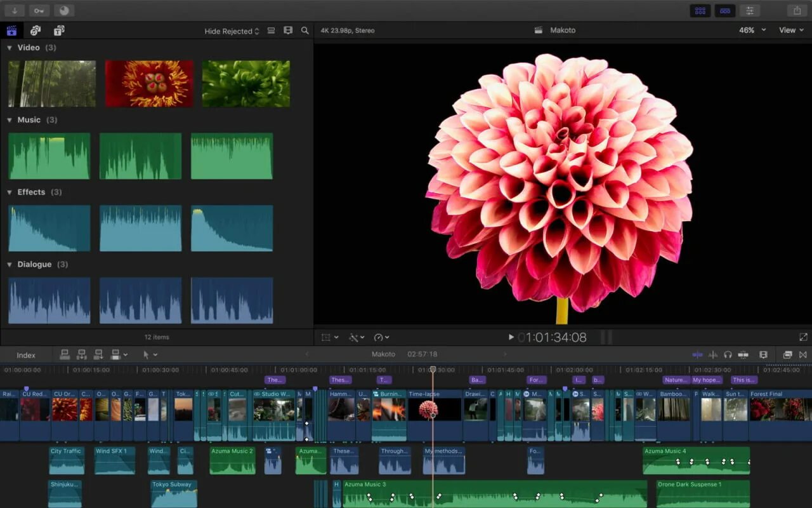Toggle the browser view between filmstrip and list

(x=272, y=30)
